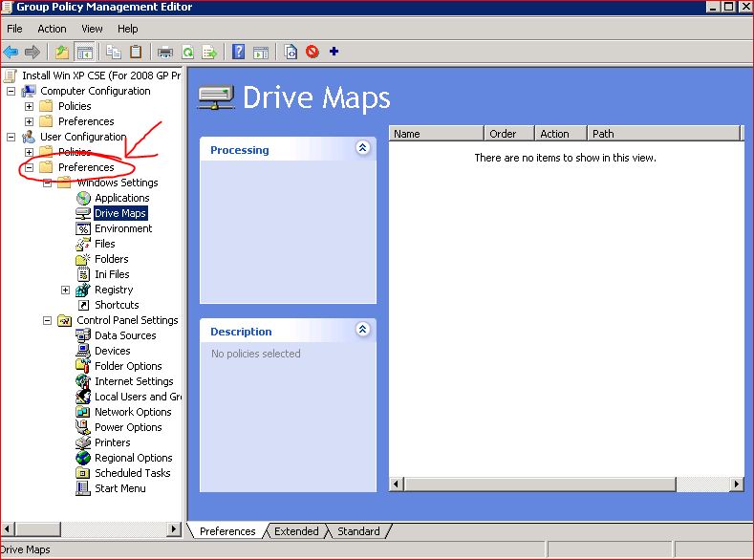
Task: Click the Paste clipboard toolbar icon
Action: pos(136,52)
